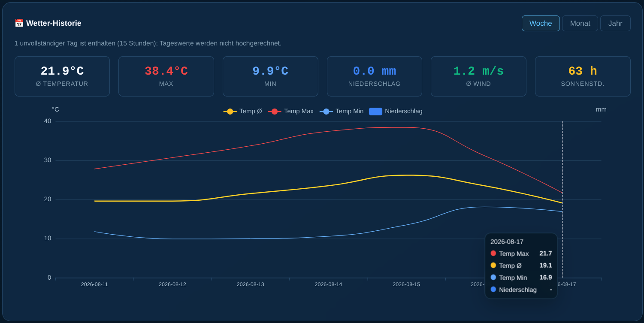Image resolution: width=644 pixels, height=323 pixels.
Task: Click the Ø Temperatur 21.9°C card
Action: pyautogui.click(x=62, y=76)
